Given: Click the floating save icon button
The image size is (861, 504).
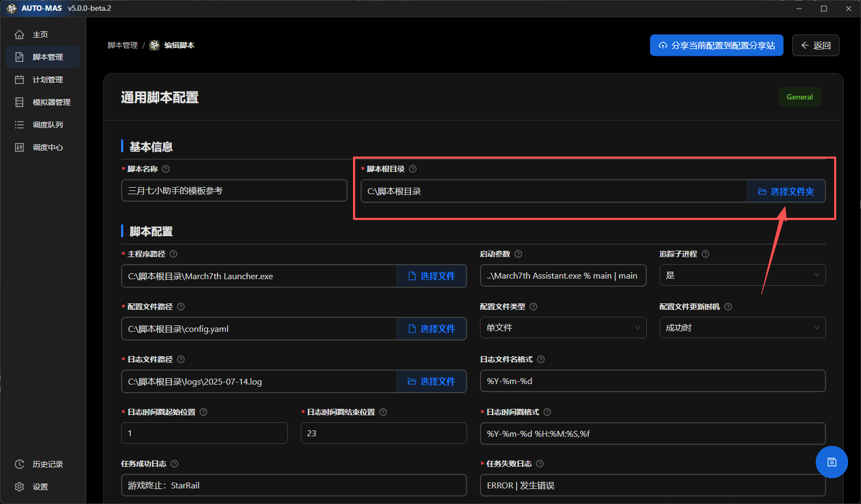Looking at the screenshot, I should [x=831, y=462].
